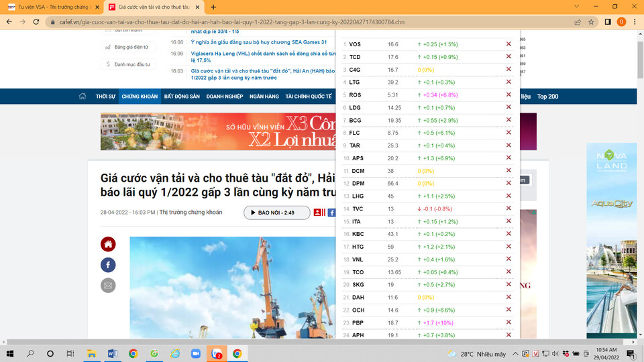This screenshot has width=644, height=362.
Task: Show hidden system tray icons
Action: tap(515, 353)
